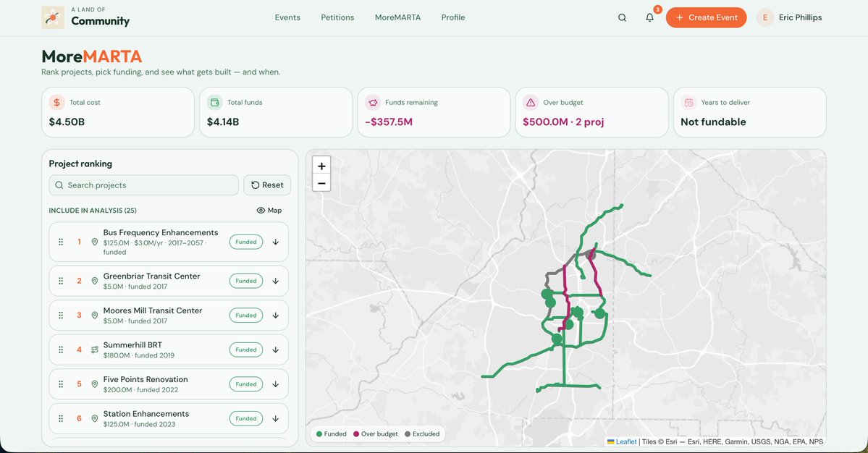Click the Greenbriar Transit Center project title
The width and height of the screenshot is (868, 453).
point(152,276)
